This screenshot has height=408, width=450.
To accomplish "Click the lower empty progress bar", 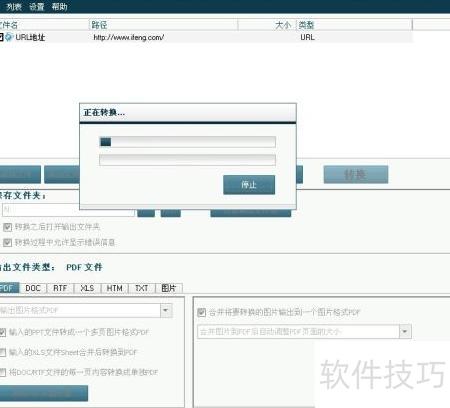I will pos(187,160).
